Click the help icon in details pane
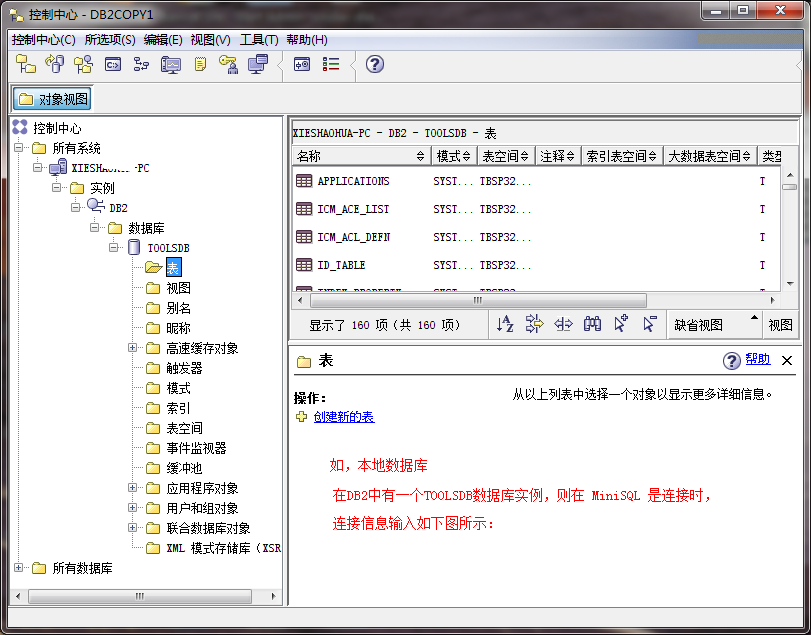The image size is (811, 635). (x=731, y=361)
